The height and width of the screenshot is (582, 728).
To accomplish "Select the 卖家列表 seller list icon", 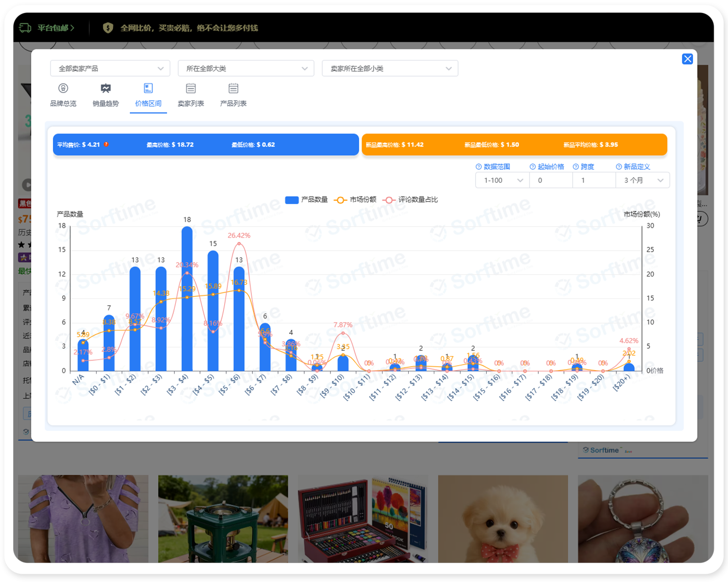I will coord(191,88).
